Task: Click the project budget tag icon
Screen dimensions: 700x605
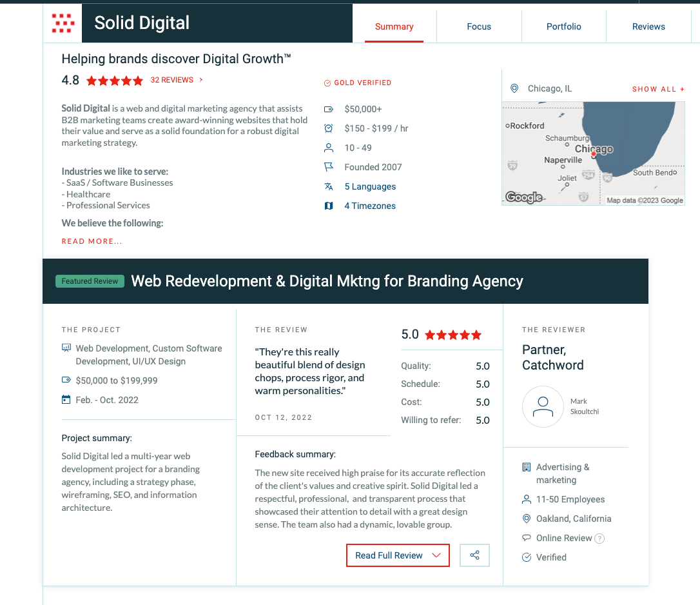Action: [x=66, y=380]
